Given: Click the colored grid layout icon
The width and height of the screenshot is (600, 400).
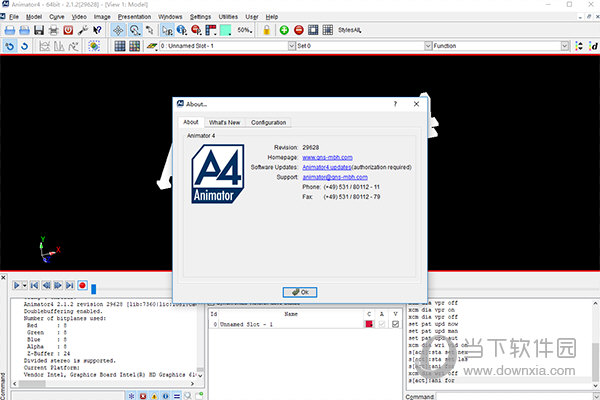Looking at the screenshot, I should [134, 46].
